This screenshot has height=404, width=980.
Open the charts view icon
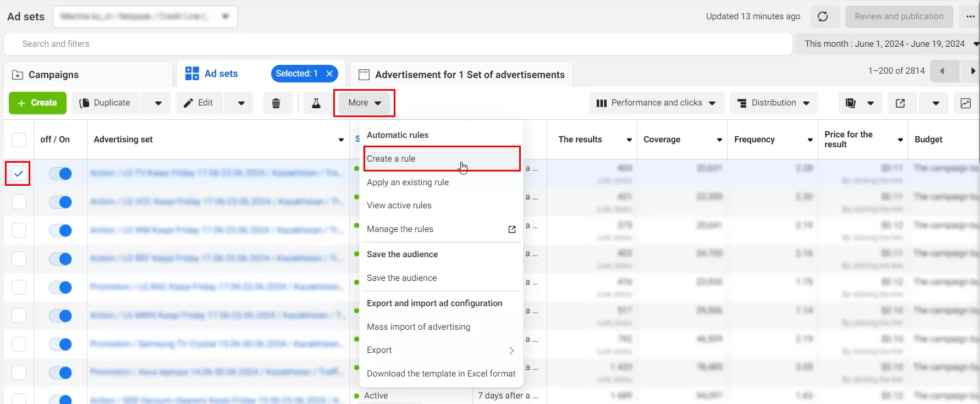966,103
